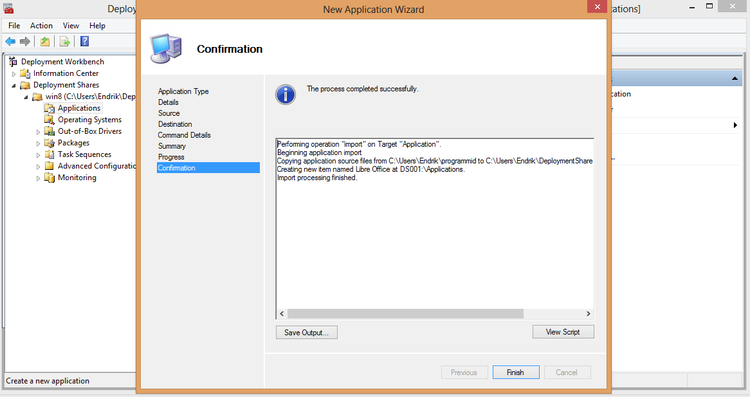The image size is (750, 397).
Task: Click the Back arrow toolbar icon
Action: tap(10, 42)
